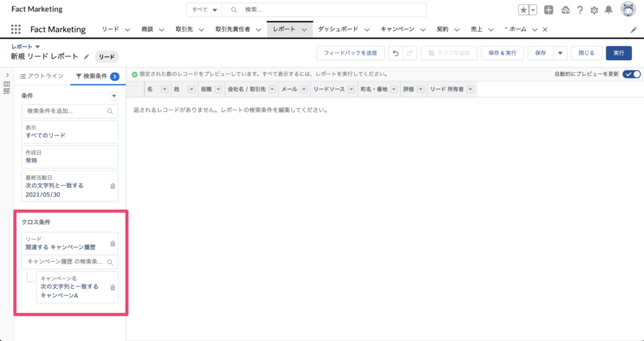
Task: Open the notifications bell icon
Action: [x=609, y=10]
